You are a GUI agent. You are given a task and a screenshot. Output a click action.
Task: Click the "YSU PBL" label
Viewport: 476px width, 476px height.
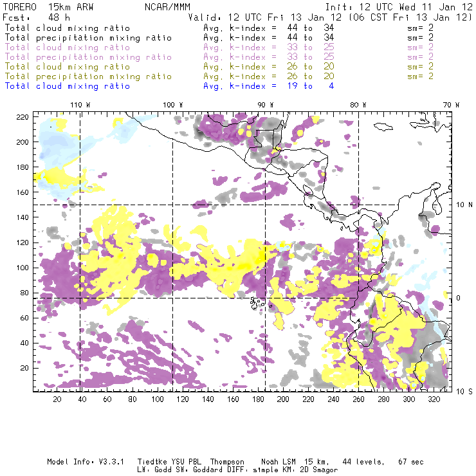(x=187, y=462)
